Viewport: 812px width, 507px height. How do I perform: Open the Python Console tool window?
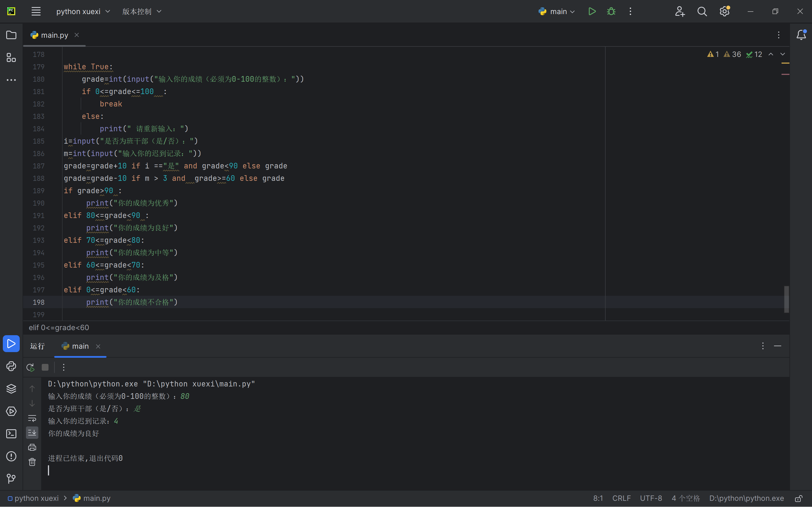click(11, 366)
